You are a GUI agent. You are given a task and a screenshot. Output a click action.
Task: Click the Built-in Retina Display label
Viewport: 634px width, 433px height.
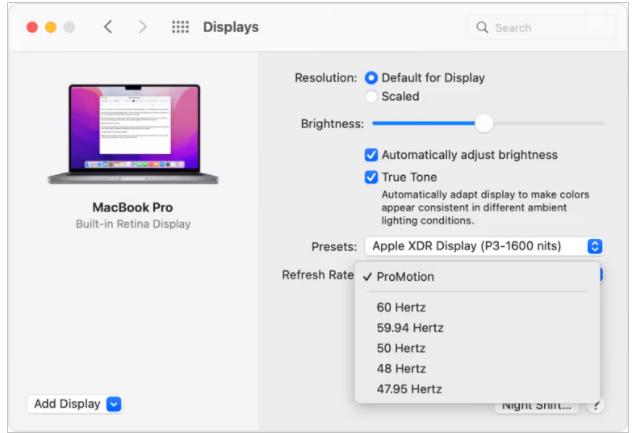pyautogui.click(x=133, y=224)
